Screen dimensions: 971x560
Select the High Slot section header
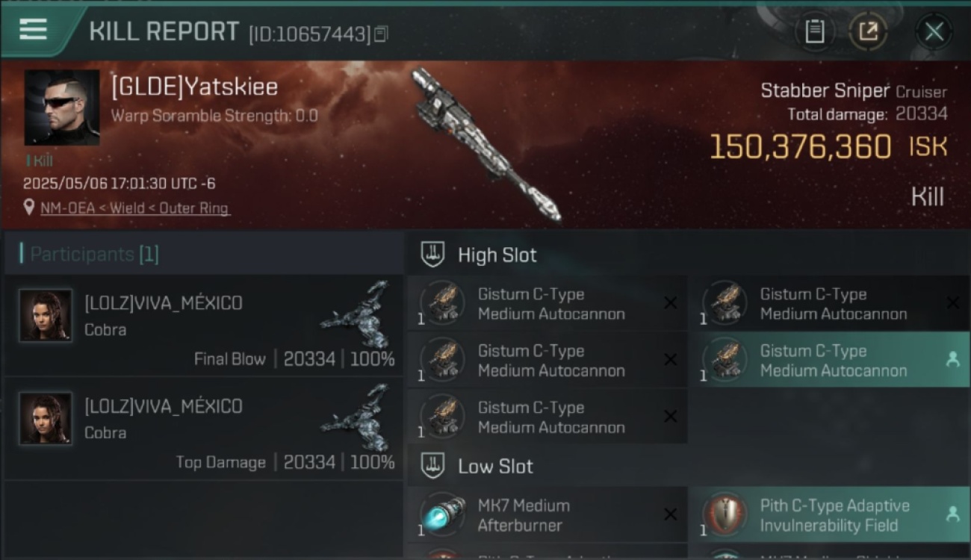[x=497, y=255]
